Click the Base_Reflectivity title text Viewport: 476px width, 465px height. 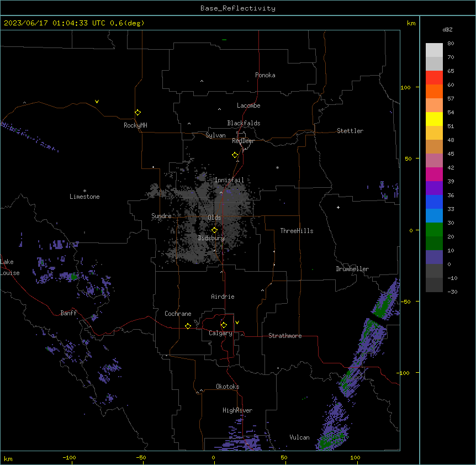[x=238, y=8]
